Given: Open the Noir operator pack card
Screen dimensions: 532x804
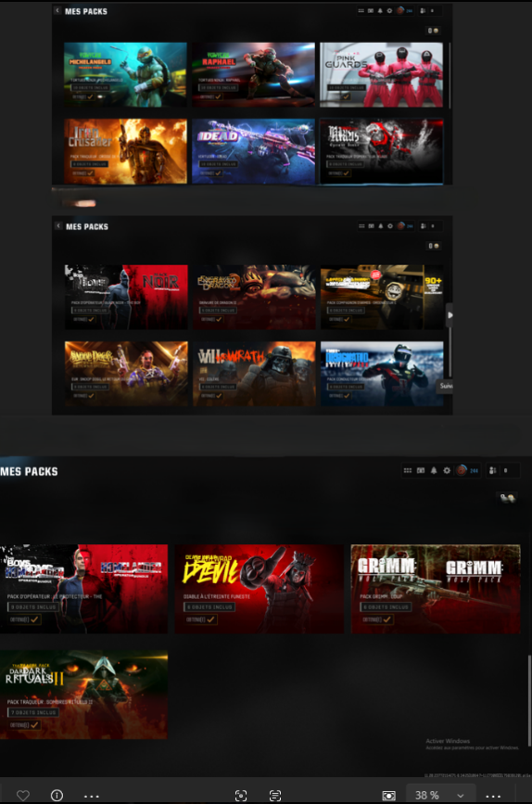Looking at the screenshot, I should point(126,297).
